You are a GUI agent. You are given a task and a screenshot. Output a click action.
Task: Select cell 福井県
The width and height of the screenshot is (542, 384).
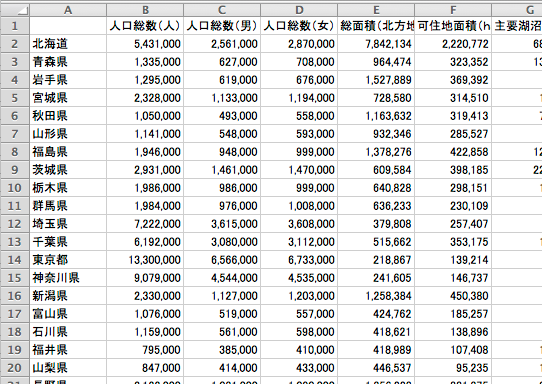(x=68, y=349)
